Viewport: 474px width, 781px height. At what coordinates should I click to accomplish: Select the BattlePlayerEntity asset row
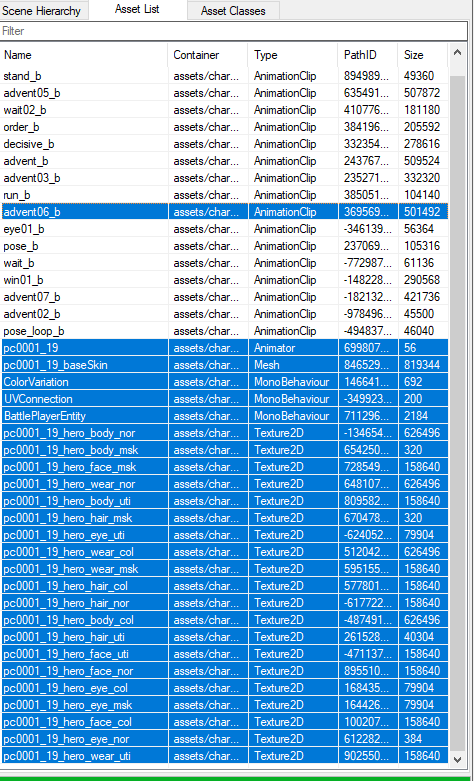click(x=225, y=416)
